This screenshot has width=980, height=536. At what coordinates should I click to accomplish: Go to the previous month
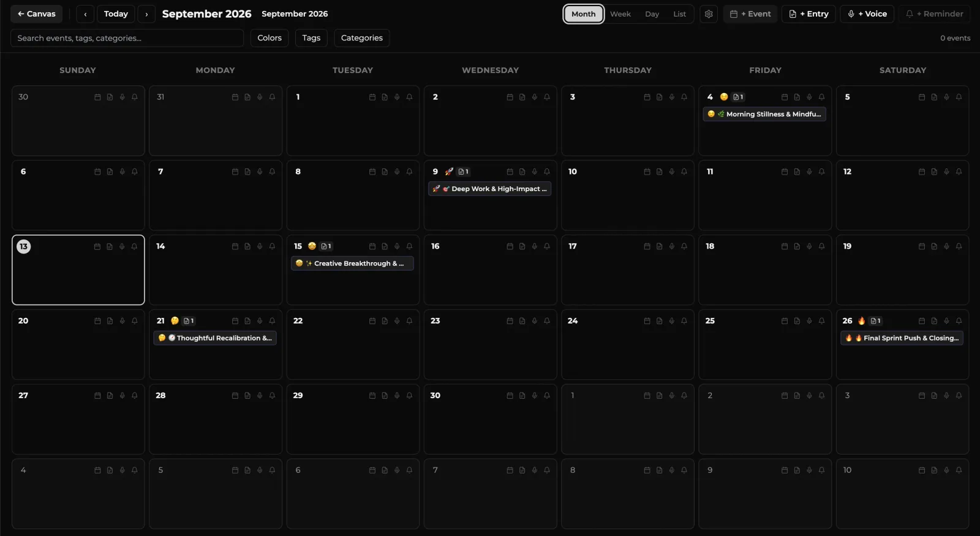[x=85, y=14]
